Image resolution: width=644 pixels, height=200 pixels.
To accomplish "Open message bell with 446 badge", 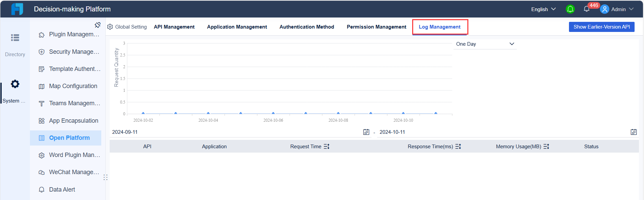I will (587, 9).
